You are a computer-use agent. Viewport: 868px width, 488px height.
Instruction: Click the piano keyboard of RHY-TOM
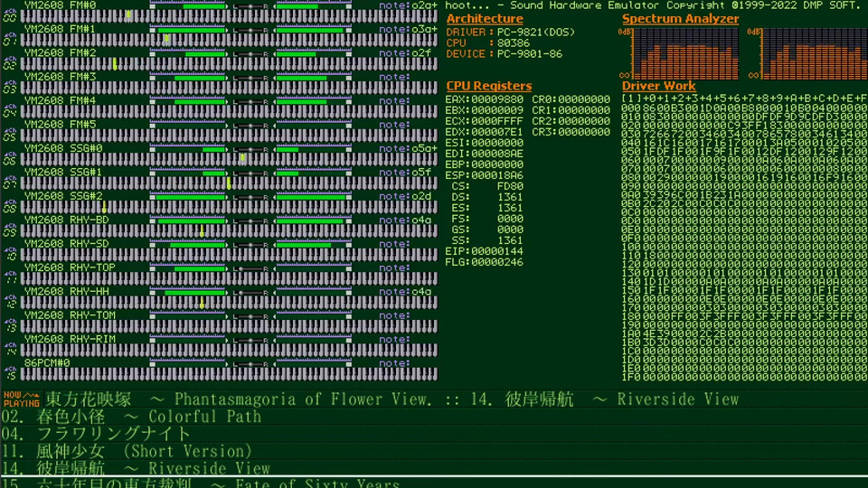[x=229, y=326]
